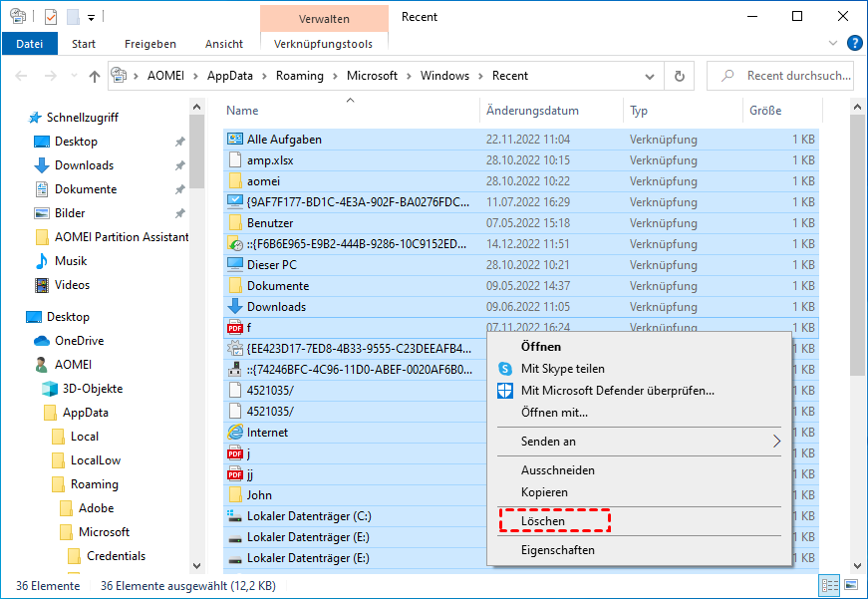
Task: Switch to large icons view in status bar
Action: [851, 586]
